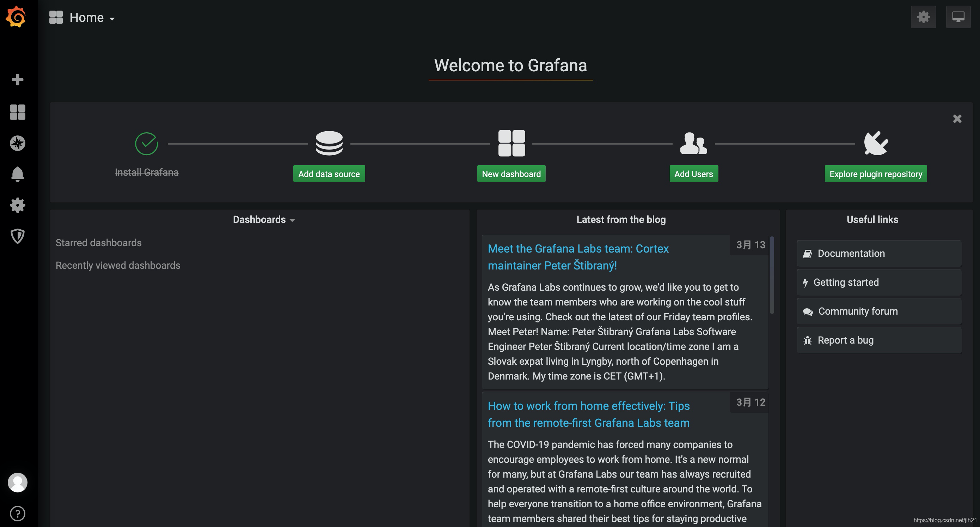Click the Add data source button
Viewport: 980px width, 527px height.
point(329,174)
